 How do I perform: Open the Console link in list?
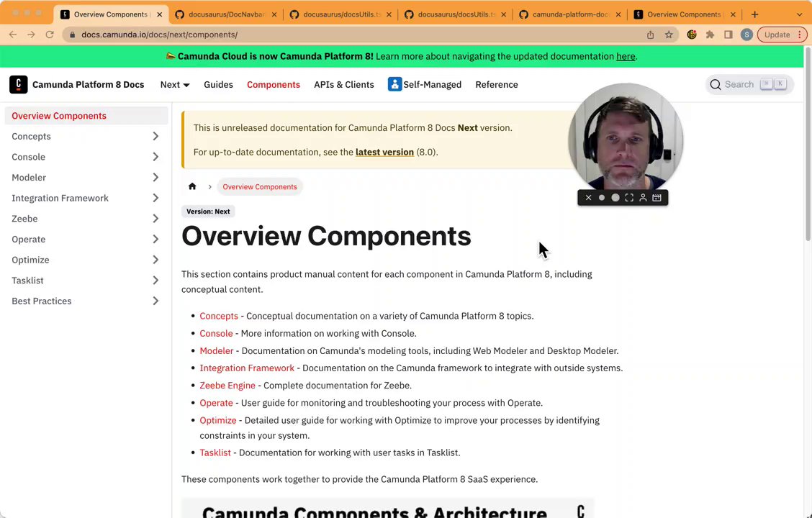pos(216,333)
